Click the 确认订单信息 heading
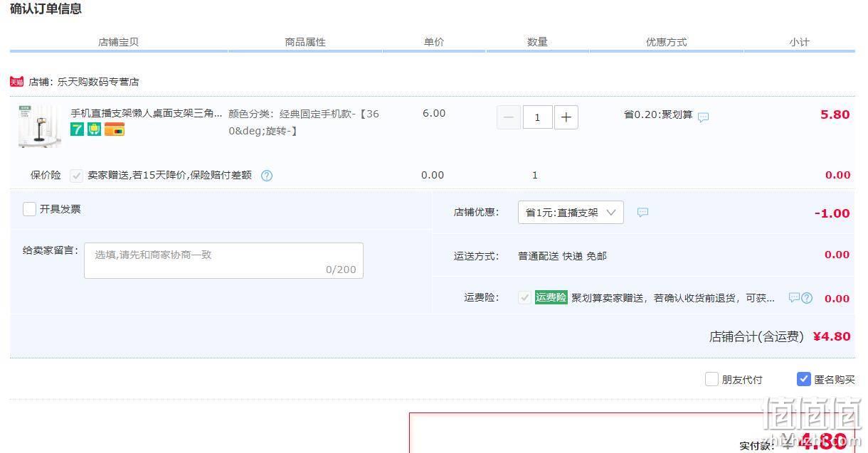This screenshot has height=453, width=868. tap(46, 9)
